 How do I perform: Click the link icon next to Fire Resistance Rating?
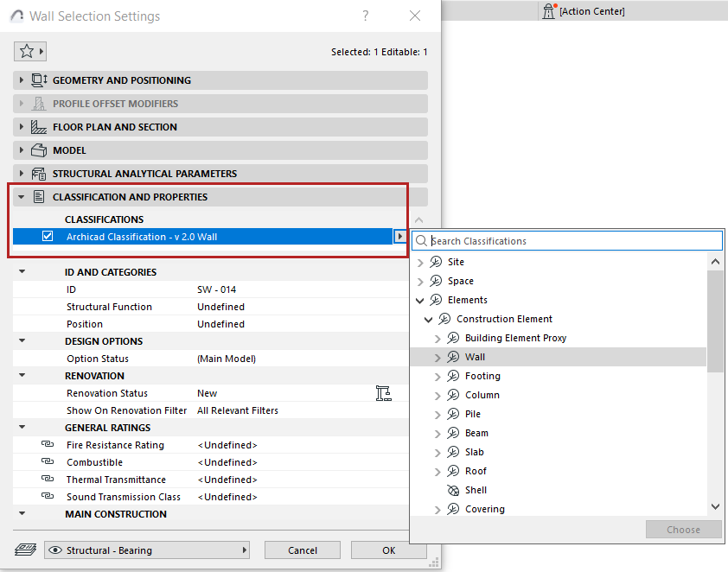tap(48, 444)
